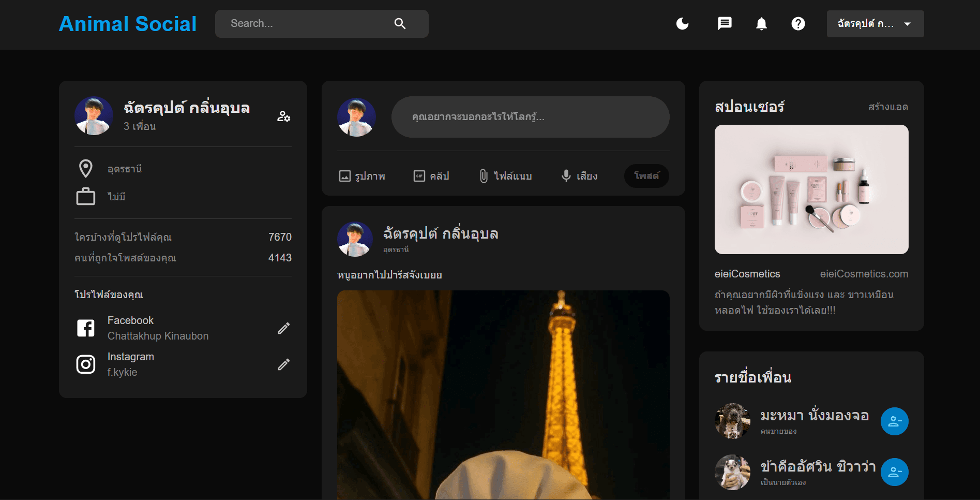Add a clip with คลิป option
The image size is (980, 500).
pyautogui.click(x=431, y=176)
